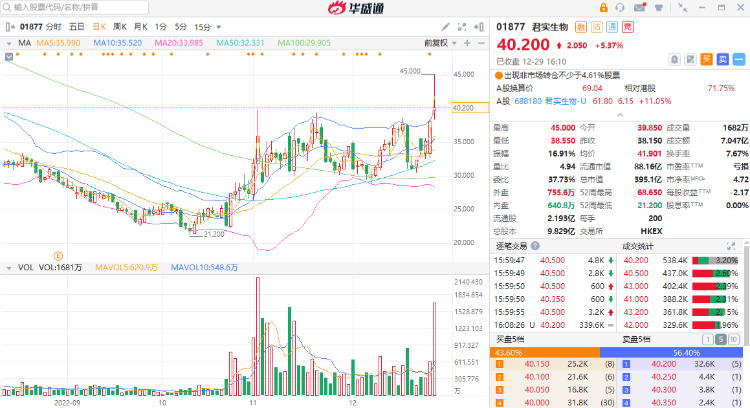This screenshot has width=750, height=408.
Task: Click the orange 买 buy button
Action: pyautogui.click(x=706, y=59)
